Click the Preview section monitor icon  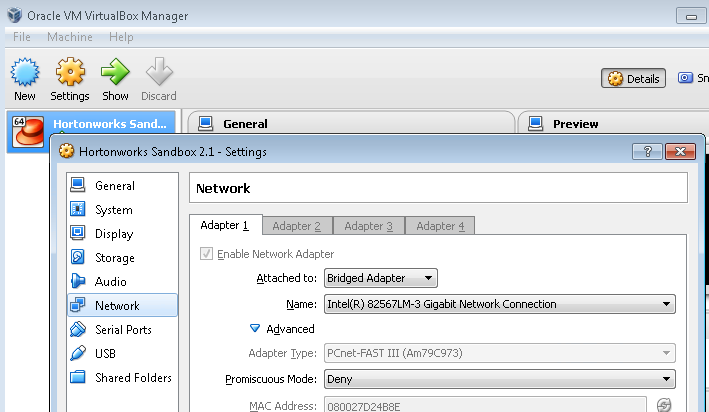pos(535,123)
